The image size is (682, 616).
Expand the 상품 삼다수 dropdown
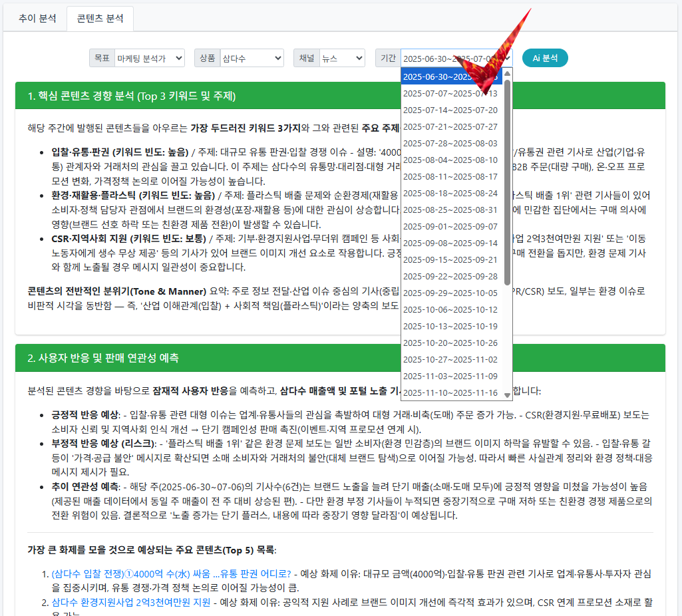pos(251,59)
